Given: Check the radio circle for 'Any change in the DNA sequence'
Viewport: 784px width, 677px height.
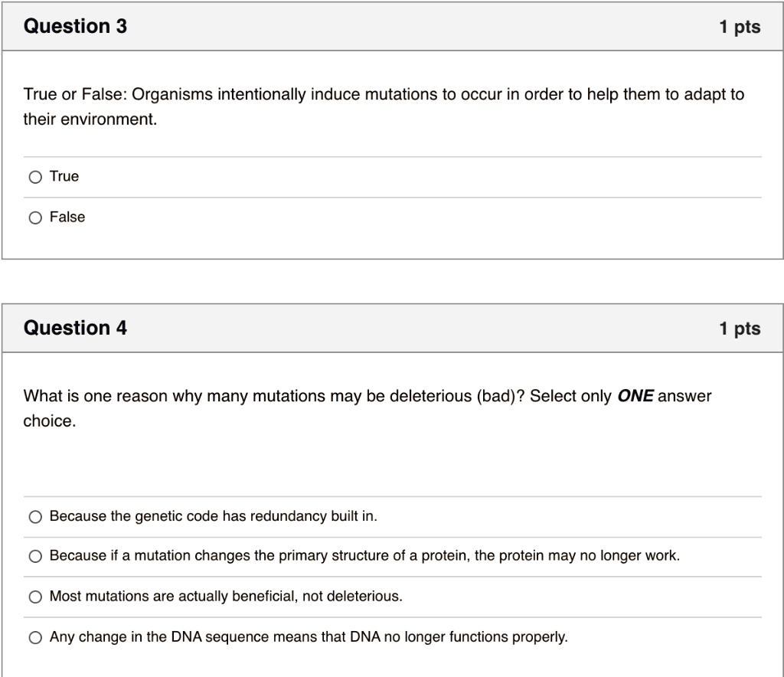Looking at the screenshot, I should click(x=35, y=637).
